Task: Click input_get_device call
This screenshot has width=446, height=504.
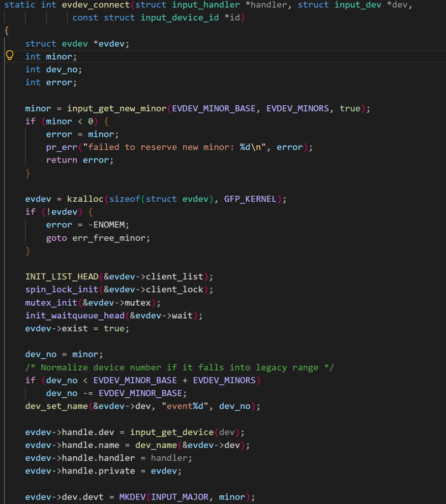Action: pyautogui.click(x=172, y=432)
